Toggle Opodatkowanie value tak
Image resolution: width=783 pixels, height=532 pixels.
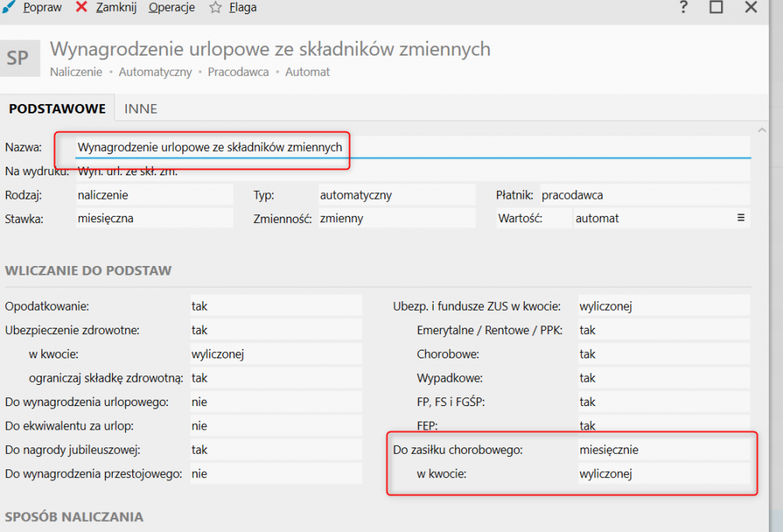point(276,306)
